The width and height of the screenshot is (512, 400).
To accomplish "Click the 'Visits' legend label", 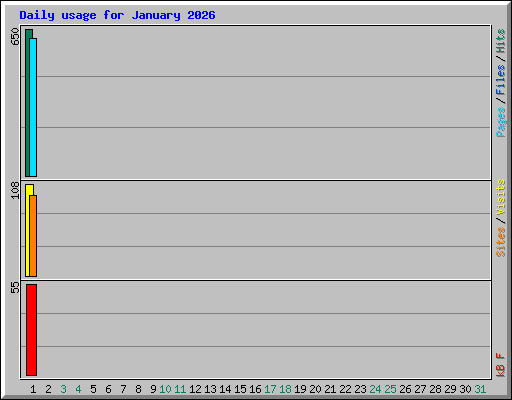I will (x=501, y=197).
